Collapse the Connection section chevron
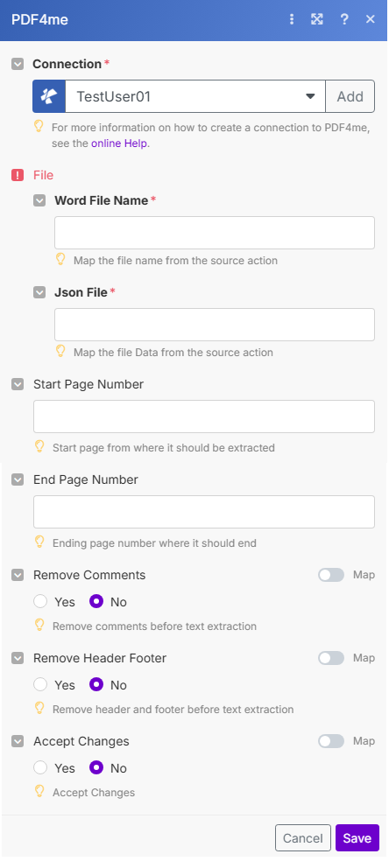Image resolution: width=389 pixels, height=868 pixels. [x=18, y=64]
